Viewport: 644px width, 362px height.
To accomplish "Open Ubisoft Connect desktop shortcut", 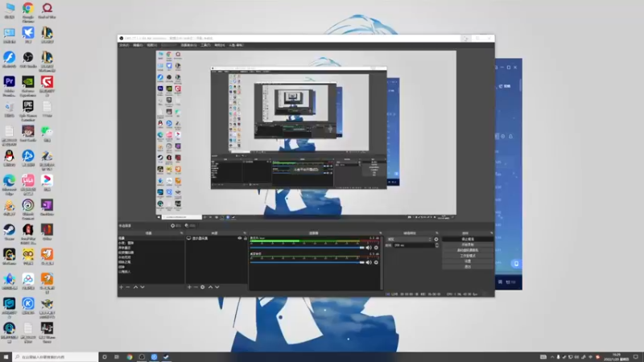I will tap(28, 209).
